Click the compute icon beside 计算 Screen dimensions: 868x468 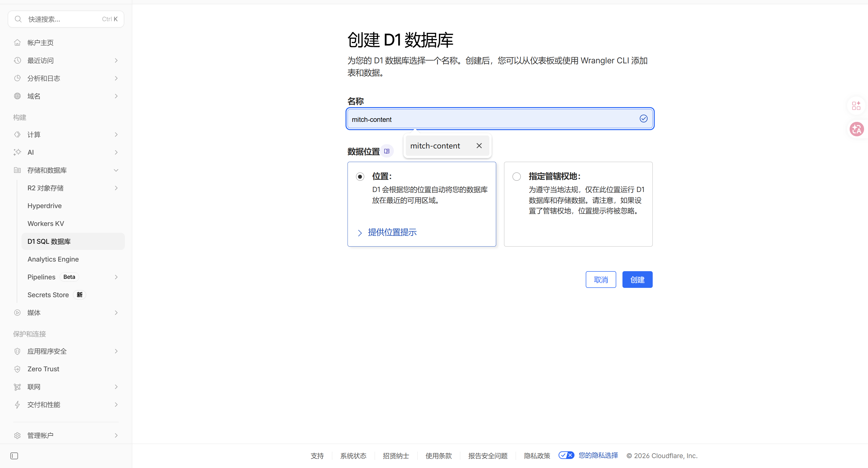pyautogui.click(x=17, y=135)
